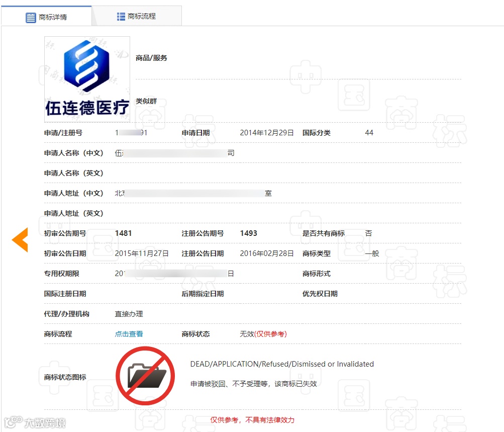The height and width of the screenshot is (432, 504).
Task: Click the 类似群 label
Action: tap(146, 101)
